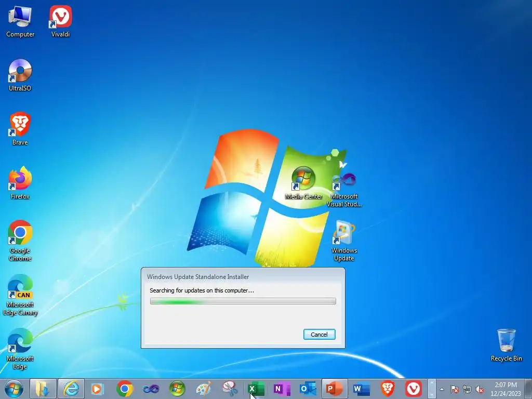The image size is (532, 399).
Task: Launch Word from the taskbar
Action: pos(362,389)
